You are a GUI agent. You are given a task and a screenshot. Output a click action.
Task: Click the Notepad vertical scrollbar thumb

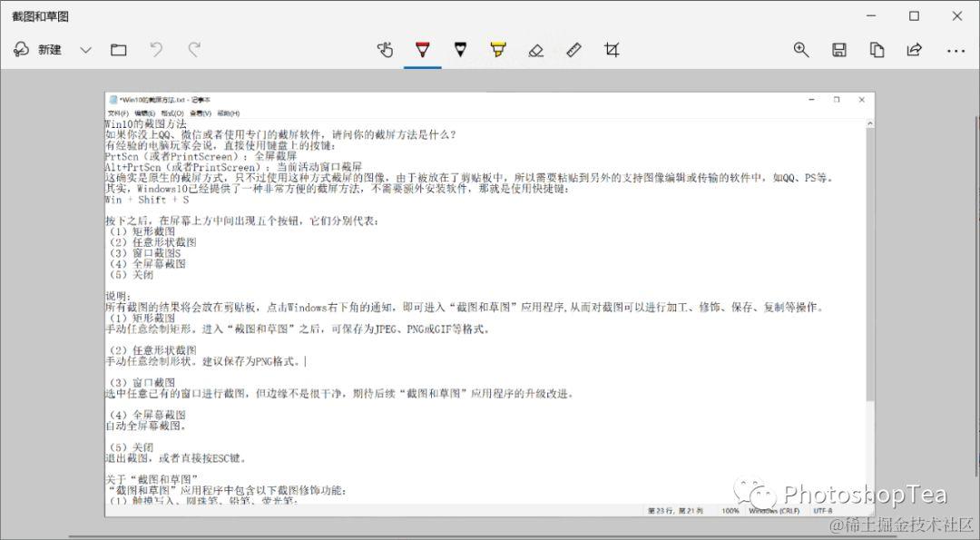(869, 266)
